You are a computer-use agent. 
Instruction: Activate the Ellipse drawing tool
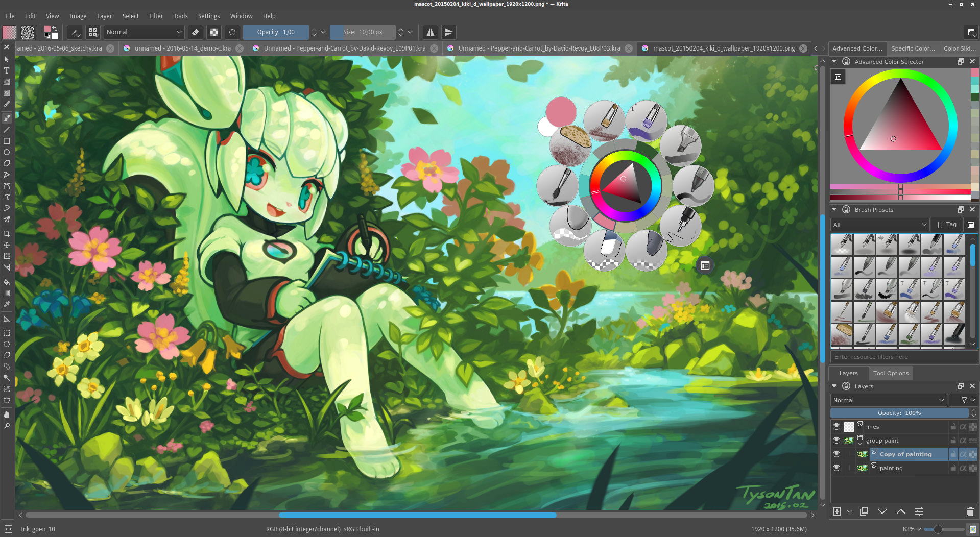(7, 152)
